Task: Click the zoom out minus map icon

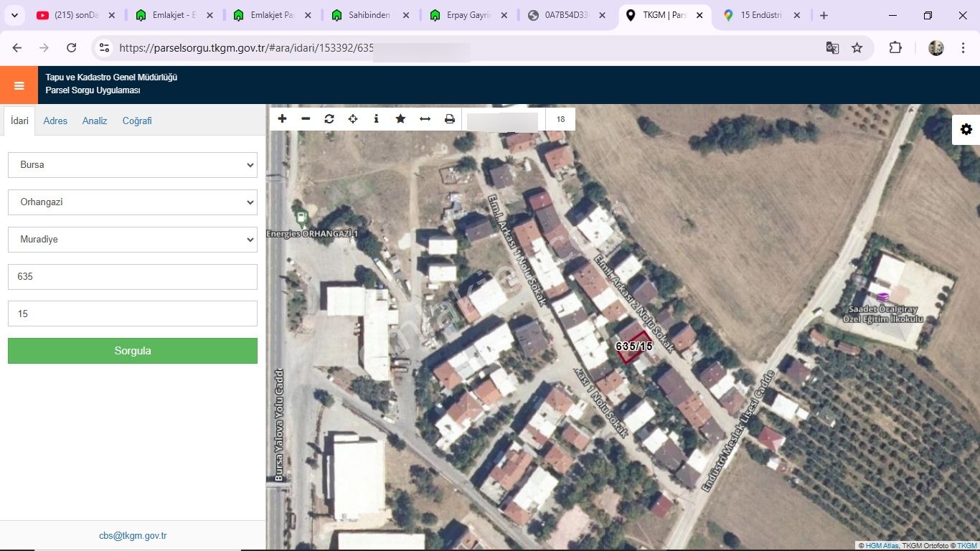Action: 306,119
